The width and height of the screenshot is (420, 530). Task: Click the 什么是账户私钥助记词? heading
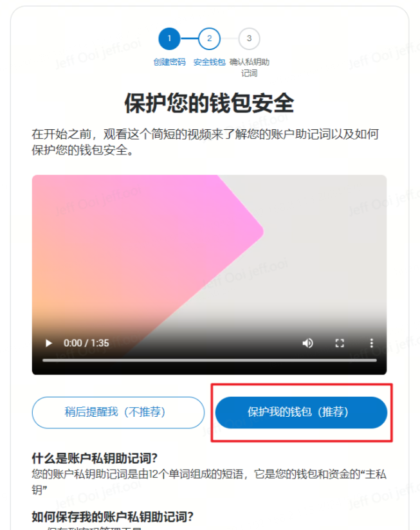point(95,459)
